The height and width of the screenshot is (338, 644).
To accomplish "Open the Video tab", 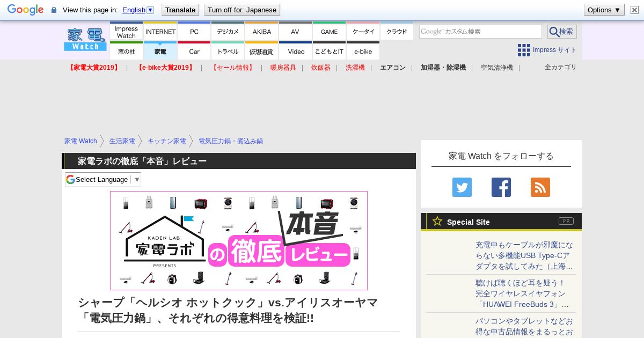I will [x=296, y=51].
